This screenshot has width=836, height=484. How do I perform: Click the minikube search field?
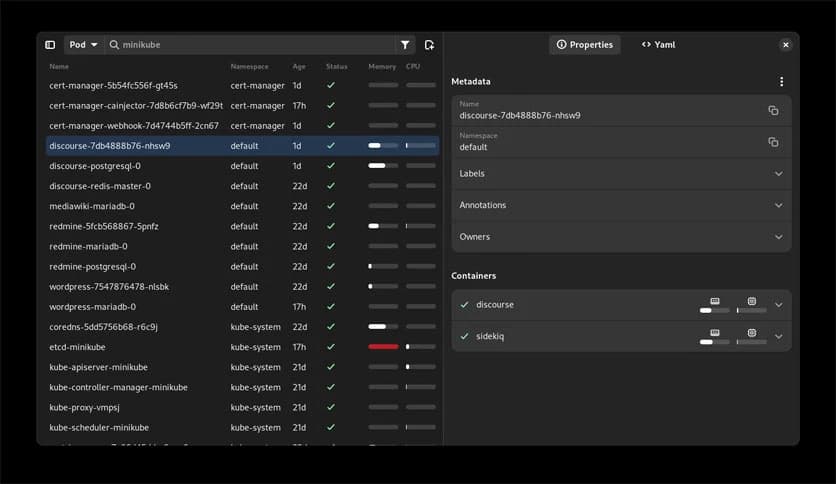[251, 45]
